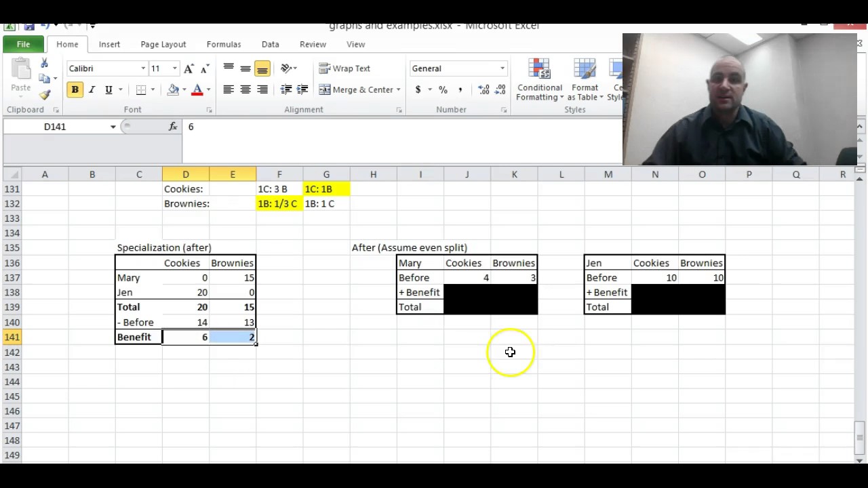Click the Decrease Font Size icon
Viewport: 868px width, 488px height.
204,68
